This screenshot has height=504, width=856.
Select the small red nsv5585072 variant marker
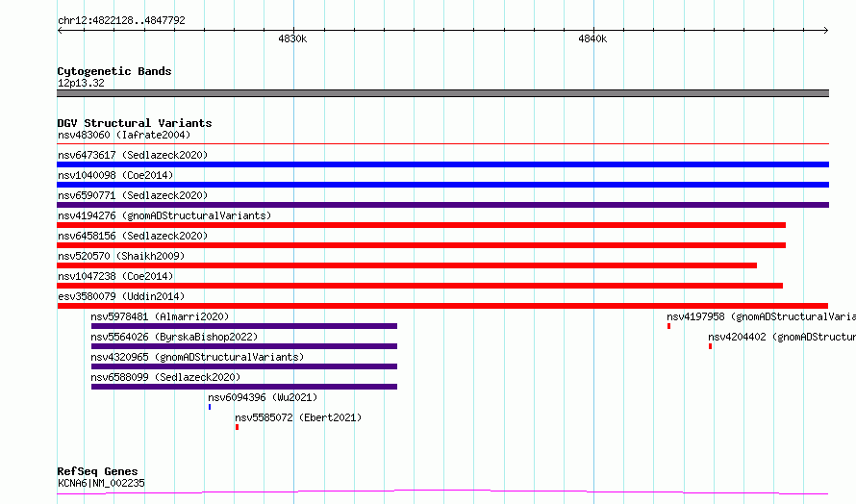tap(237, 427)
